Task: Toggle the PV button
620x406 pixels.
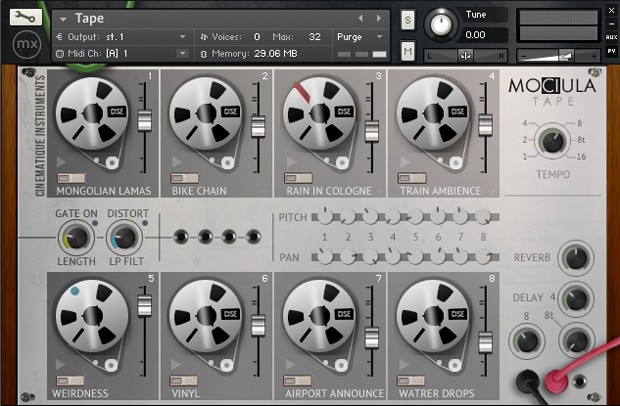Action: pos(611,51)
